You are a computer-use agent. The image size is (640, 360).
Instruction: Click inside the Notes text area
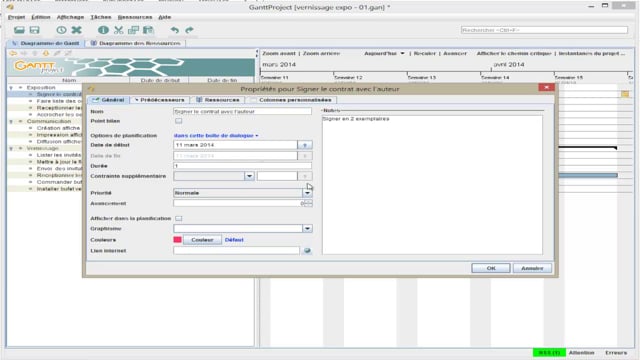[x=432, y=184]
